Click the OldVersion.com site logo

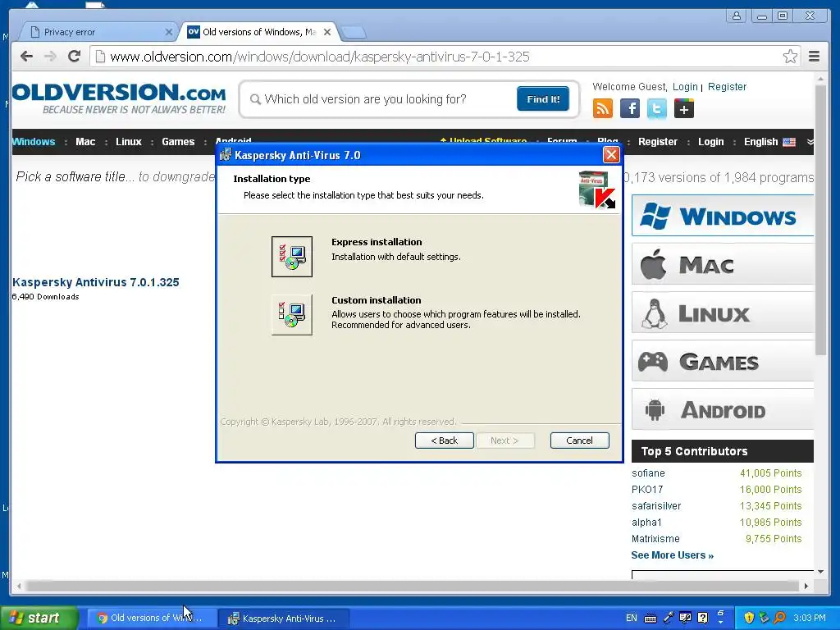point(119,98)
